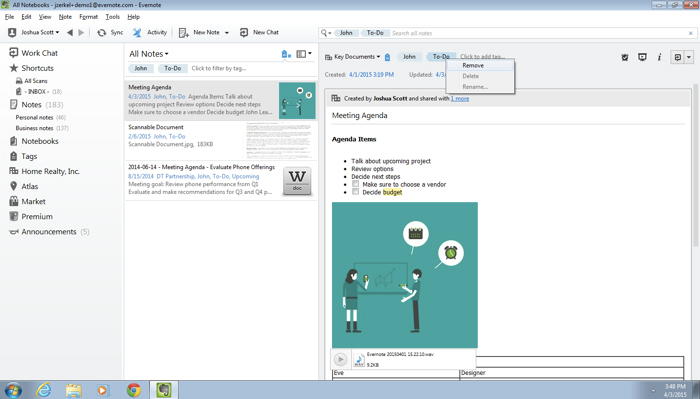Open the Format menu

[x=88, y=17]
